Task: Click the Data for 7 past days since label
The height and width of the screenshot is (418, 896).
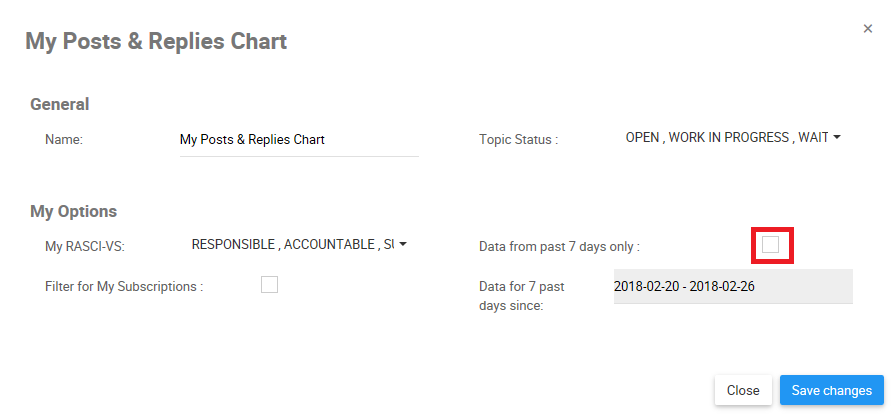Action: coord(522,296)
